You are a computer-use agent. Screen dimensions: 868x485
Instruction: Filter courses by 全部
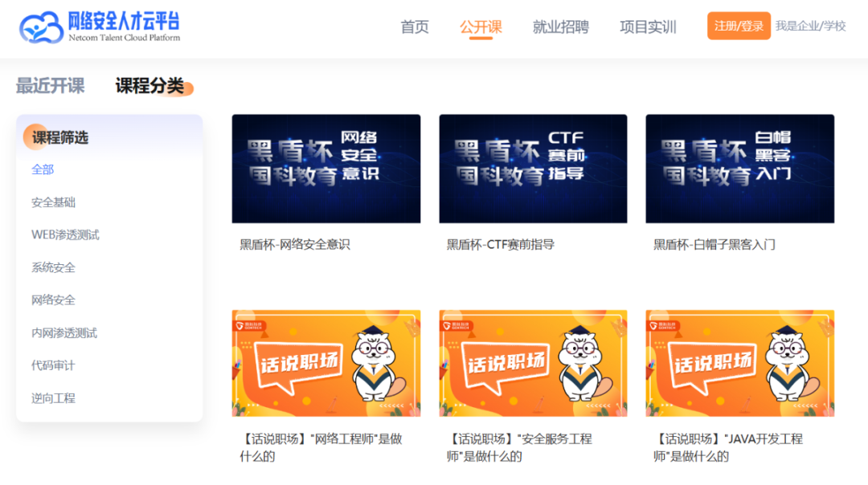(43, 169)
